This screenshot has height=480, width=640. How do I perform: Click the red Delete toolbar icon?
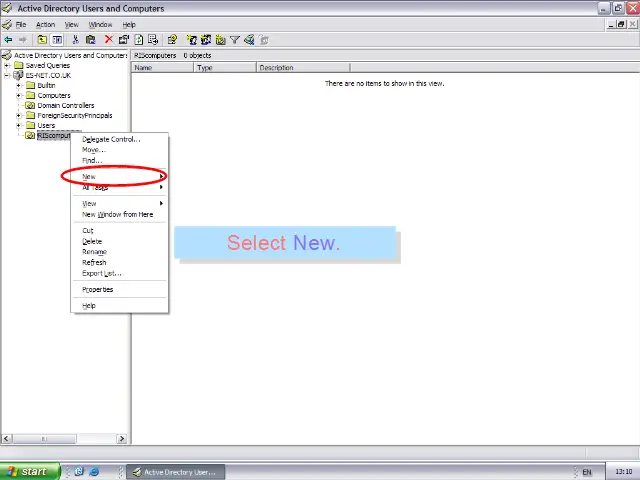click(108, 40)
